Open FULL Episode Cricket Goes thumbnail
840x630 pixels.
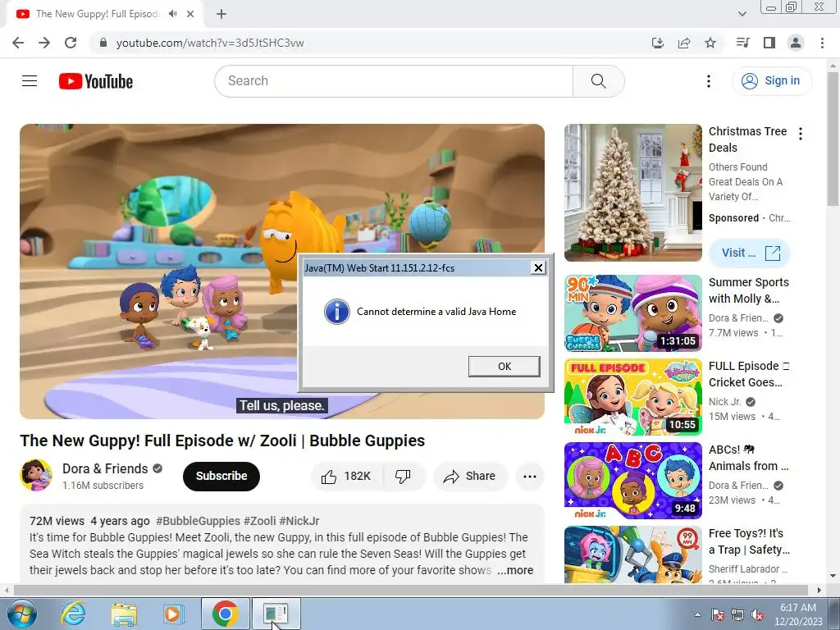(632, 397)
